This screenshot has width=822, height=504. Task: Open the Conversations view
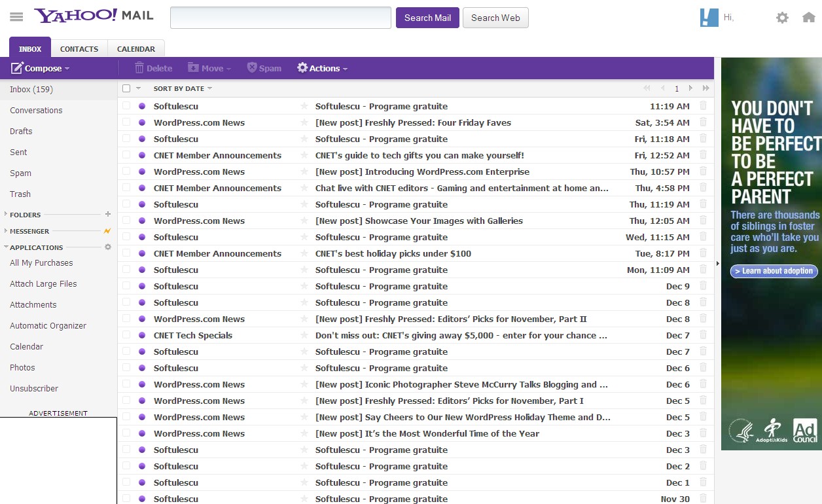pos(36,110)
